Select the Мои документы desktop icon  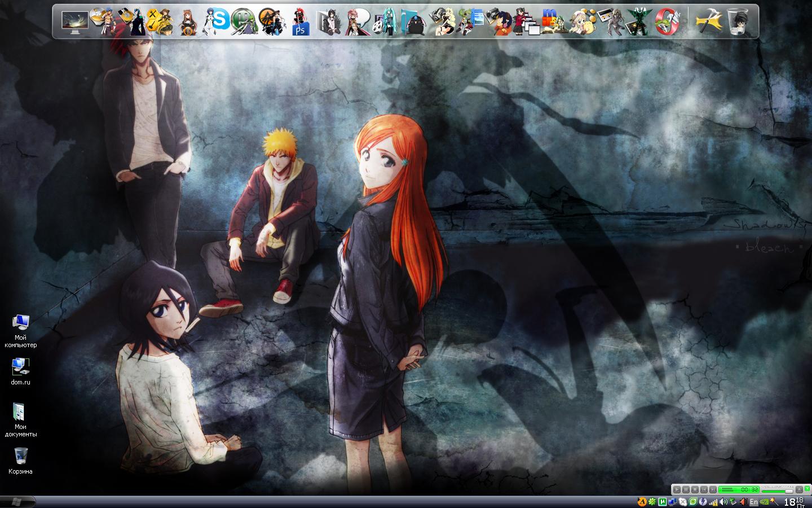[21, 421]
